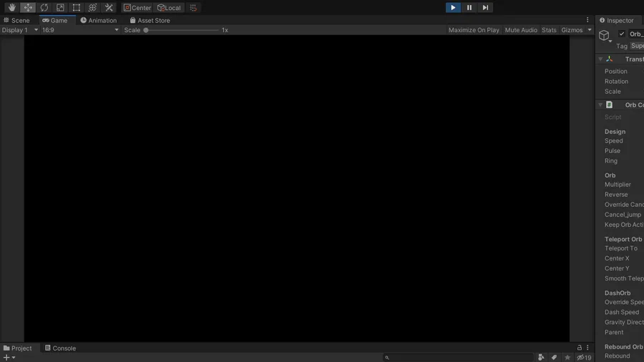
Task: Open the Asset Store tab
Action: point(150,20)
